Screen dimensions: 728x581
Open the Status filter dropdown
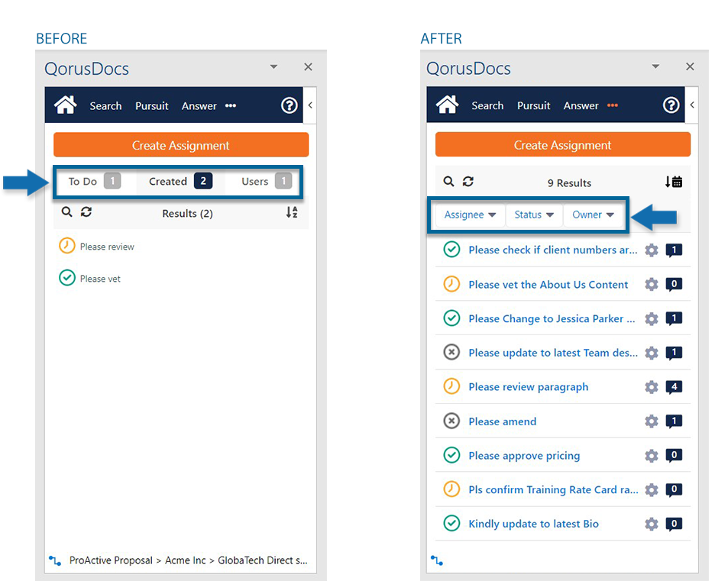533,215
